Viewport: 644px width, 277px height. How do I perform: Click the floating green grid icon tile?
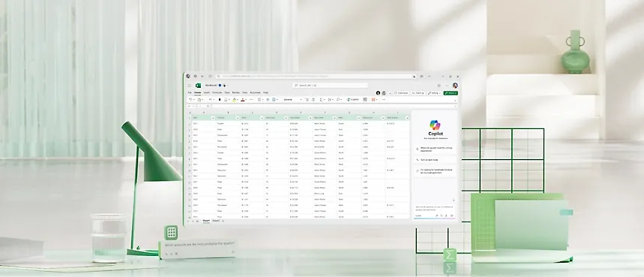coord(171,233)
